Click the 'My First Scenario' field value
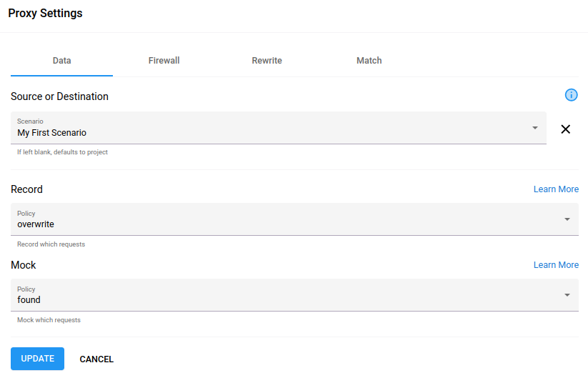The height and width of the screenshot is (378, 588). tap(51, 133)
